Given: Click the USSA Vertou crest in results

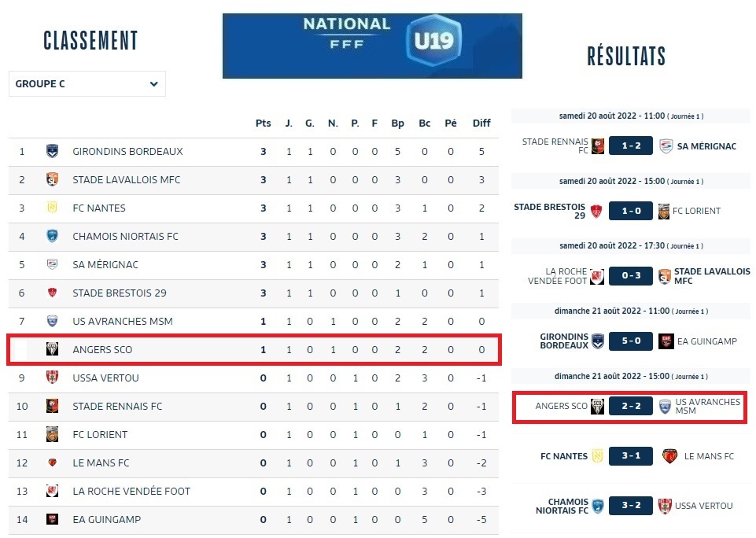Looking at the screenshot, I should [666, 506].
